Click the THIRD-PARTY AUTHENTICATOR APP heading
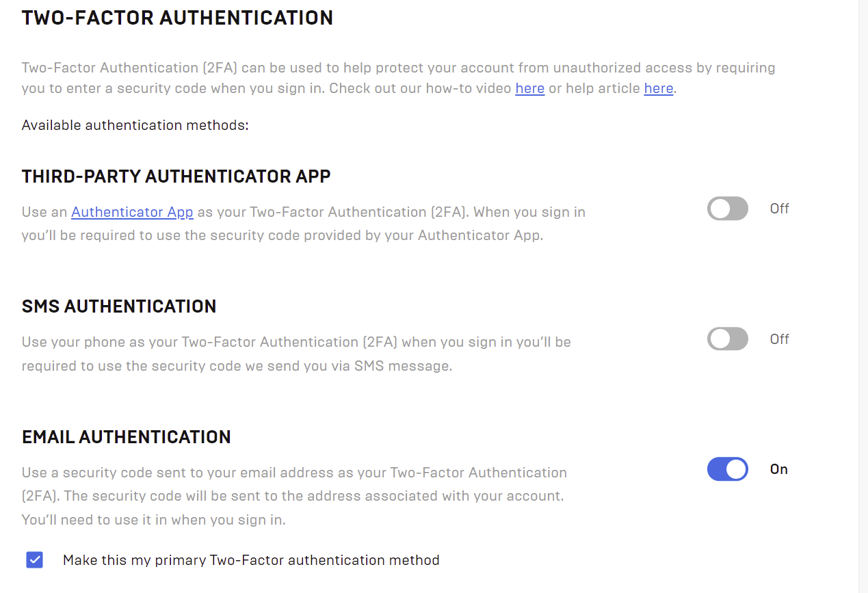This screenshot has height=593, width=868. point(176,176)
